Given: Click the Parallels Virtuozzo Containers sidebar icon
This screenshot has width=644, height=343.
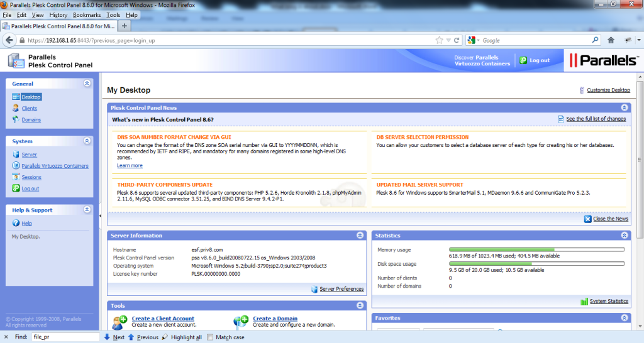Looking at the screenshot, I should [16, 166].
